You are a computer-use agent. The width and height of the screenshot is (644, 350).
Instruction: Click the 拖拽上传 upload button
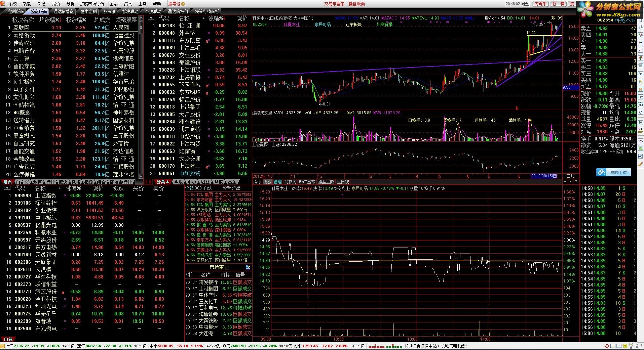coord(614,172)
